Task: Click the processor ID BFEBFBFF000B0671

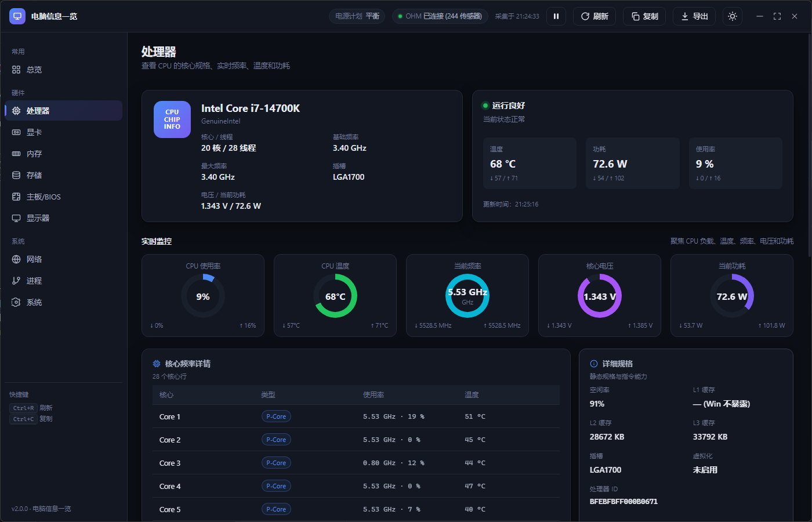Action: tap(623, 502)
